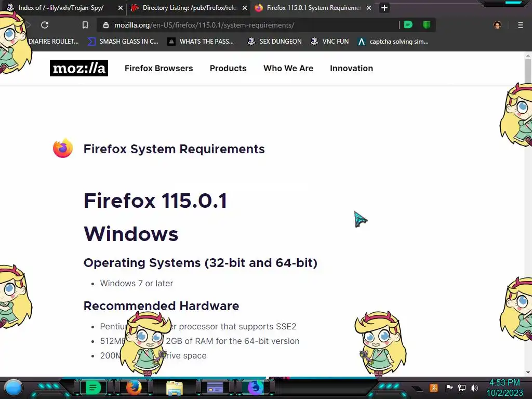Viewport: 532px width, 399px height.
Task: Open the green chat bubble extension icon
Action: [408, 25]
